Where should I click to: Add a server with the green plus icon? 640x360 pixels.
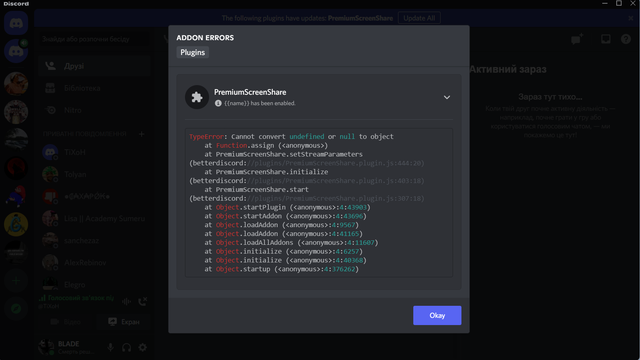(x=16, y=280)
